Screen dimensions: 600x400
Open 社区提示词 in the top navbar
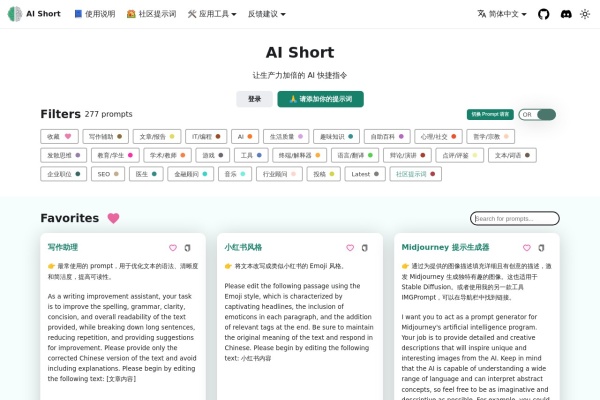point(152,14)
